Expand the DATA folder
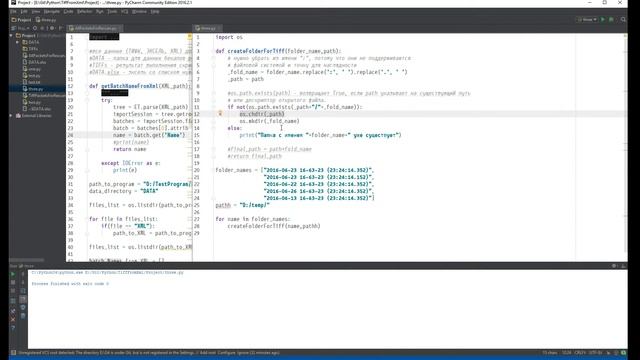640x360 pixels. pos(18,42)
